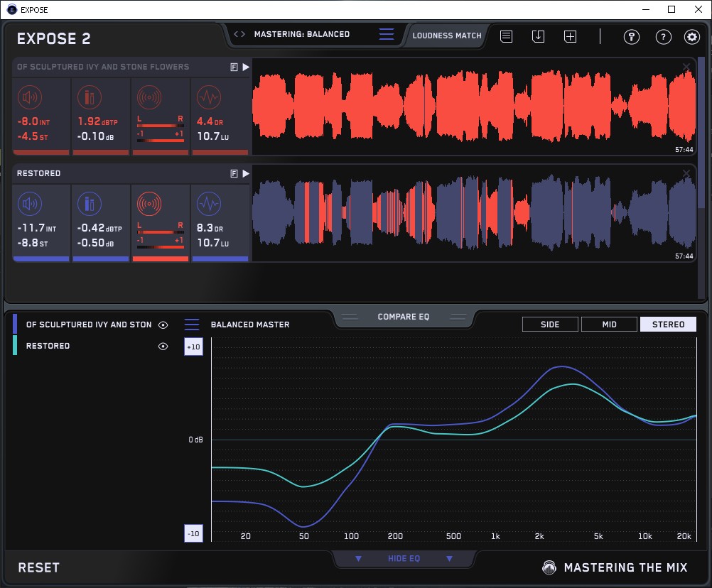Click the +10 EQ scale box
The height and width of the screenshot is (588, 712).
(x=193, y=347)
